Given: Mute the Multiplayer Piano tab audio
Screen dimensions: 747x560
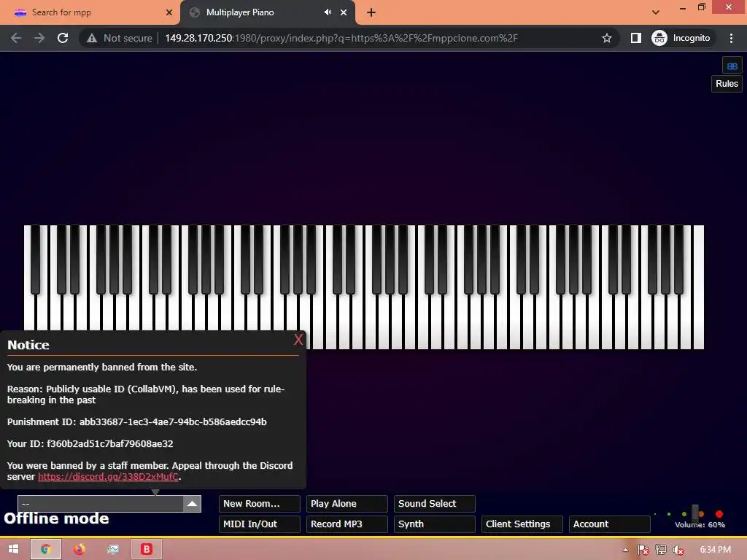Looking at the screenshot, I should (328, 12).
